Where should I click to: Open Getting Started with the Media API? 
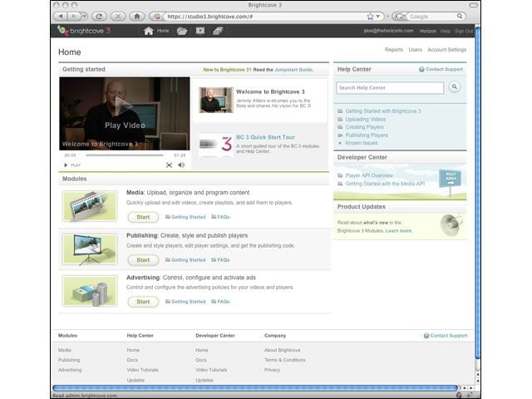pos(385,184)
